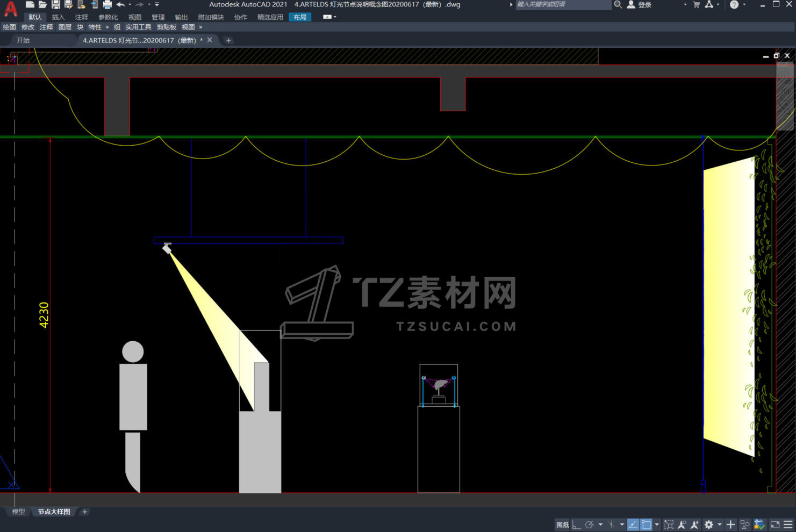Viewport: 796px width, 532px height.
Task: Click the magnifier search icon
Action: pyautogui.click(x=618, y=4)
